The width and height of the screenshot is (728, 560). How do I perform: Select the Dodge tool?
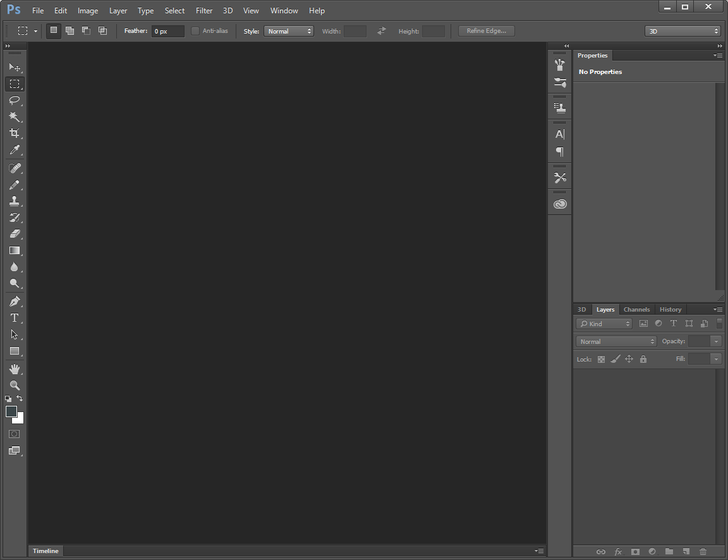[15, 283]
